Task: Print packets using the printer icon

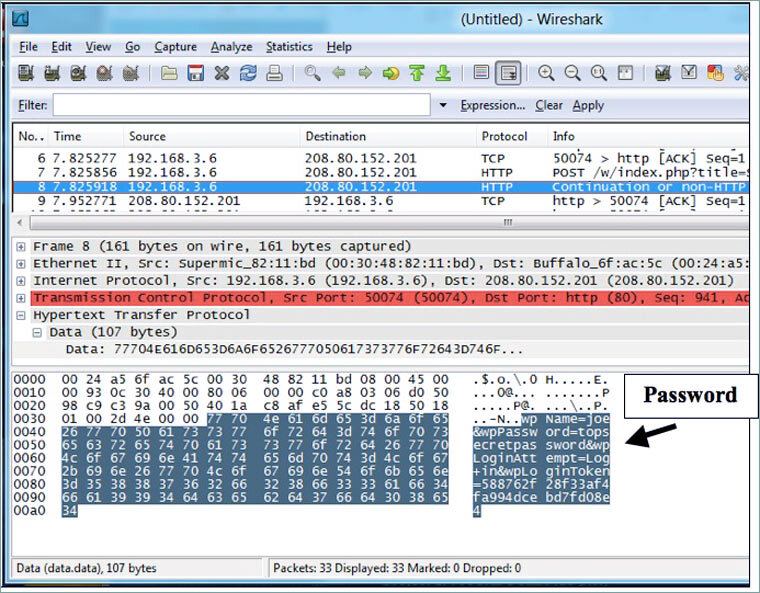Action: point(274,73)
